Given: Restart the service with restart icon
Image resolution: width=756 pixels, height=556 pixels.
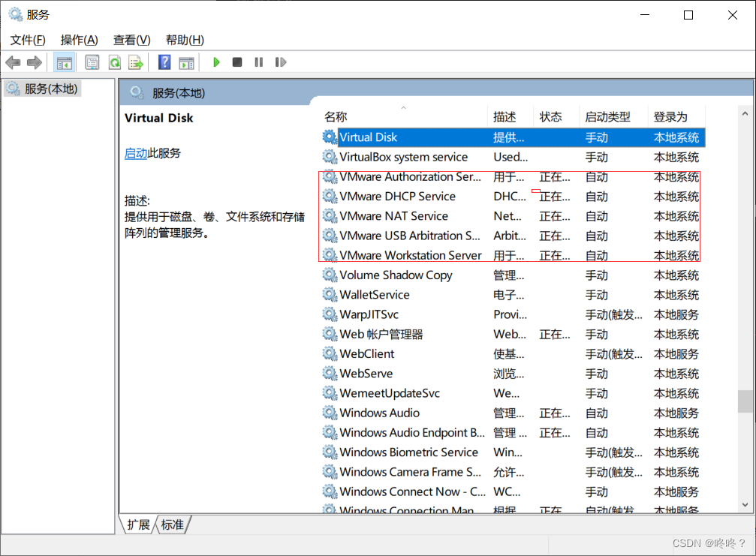Looking at the screenshot, I should (281, 62).
